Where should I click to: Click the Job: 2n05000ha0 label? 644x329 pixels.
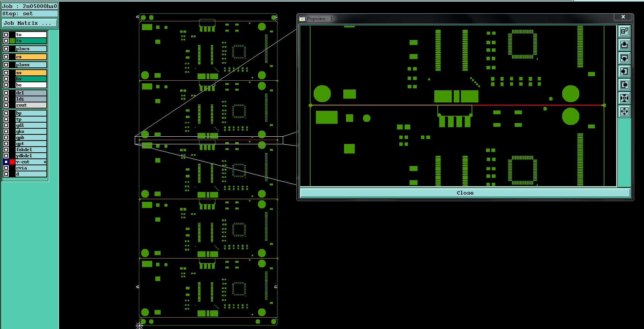tap(30, 6)
